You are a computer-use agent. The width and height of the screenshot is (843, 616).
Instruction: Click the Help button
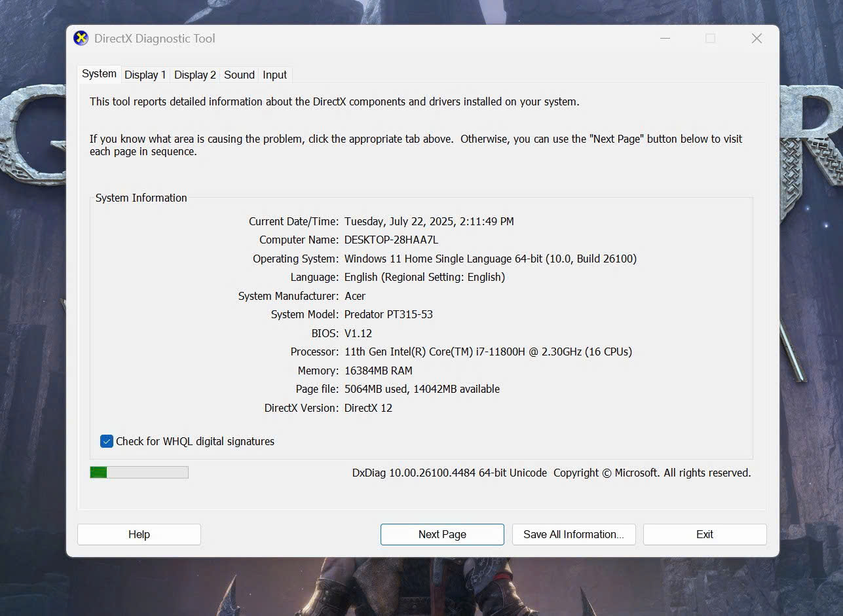[139, 534]
